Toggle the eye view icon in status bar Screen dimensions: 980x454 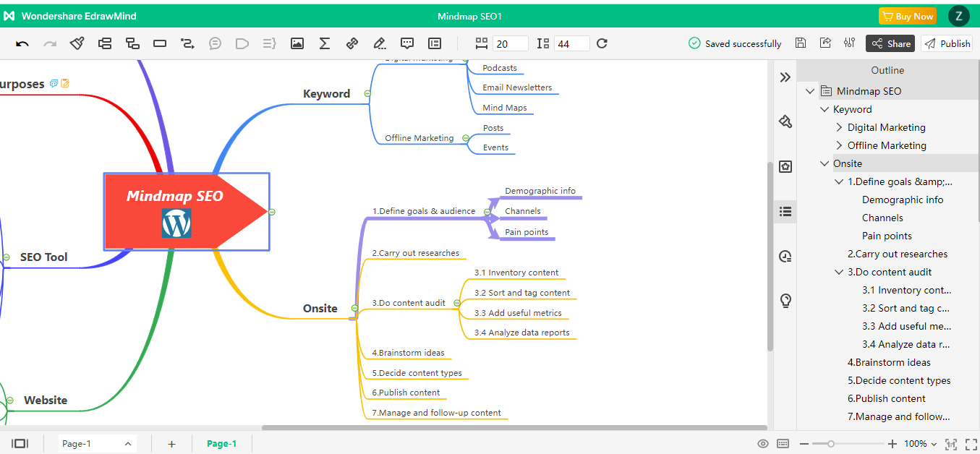click(x=763, y=444)
